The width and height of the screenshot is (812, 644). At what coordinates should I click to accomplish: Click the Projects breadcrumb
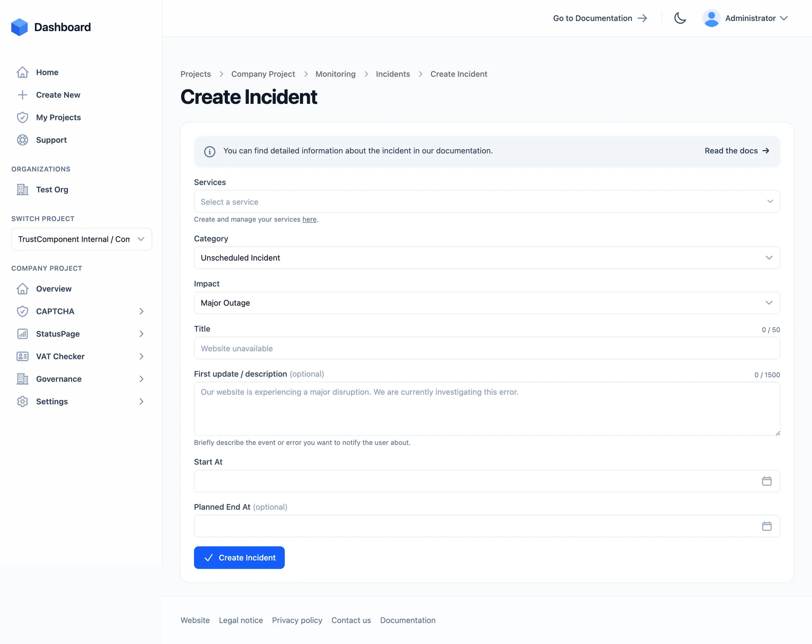pos(196,74)
